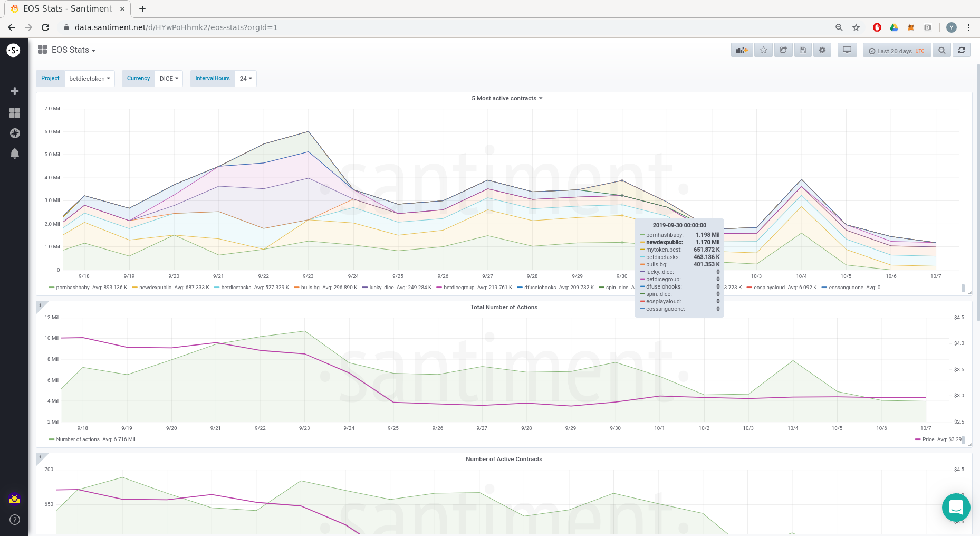
Task: Click the red Opera-style extension icon
Action: [877, 27]
